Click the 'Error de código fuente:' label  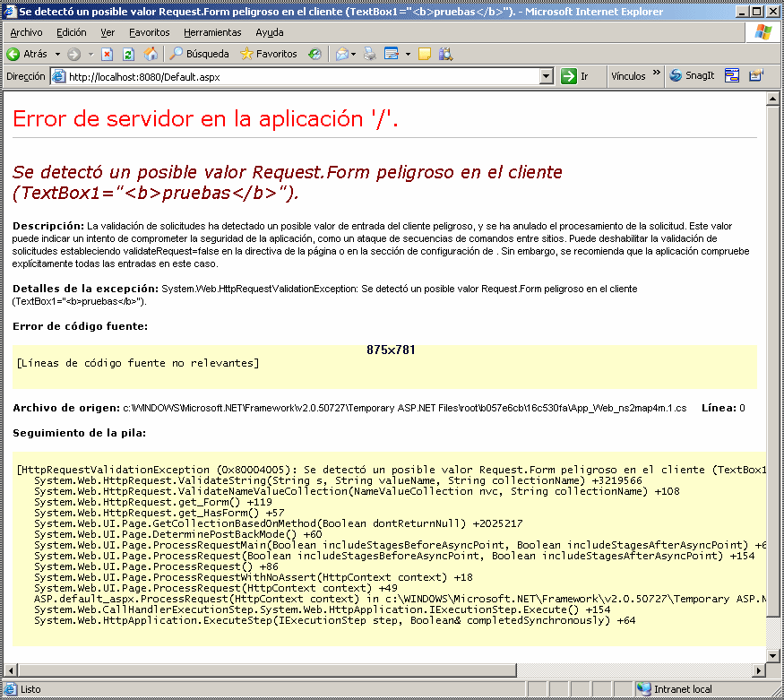[80, 326]
